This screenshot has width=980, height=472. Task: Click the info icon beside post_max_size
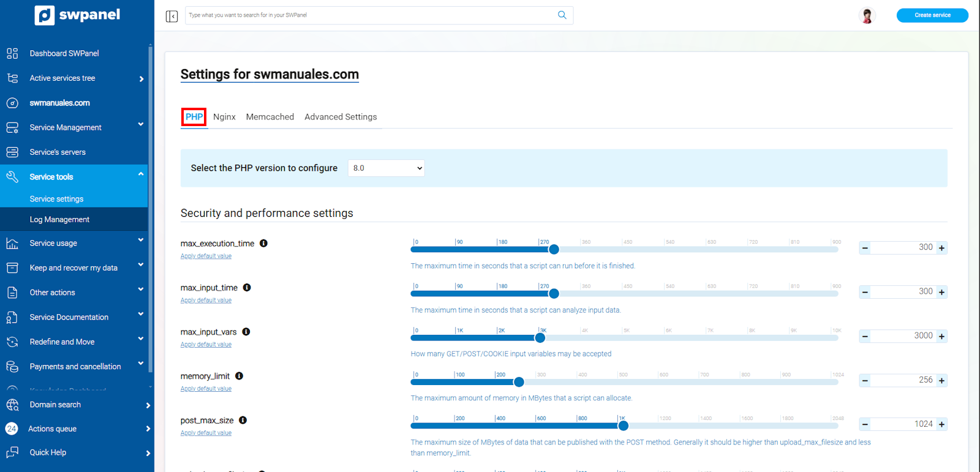pos(243,420)
